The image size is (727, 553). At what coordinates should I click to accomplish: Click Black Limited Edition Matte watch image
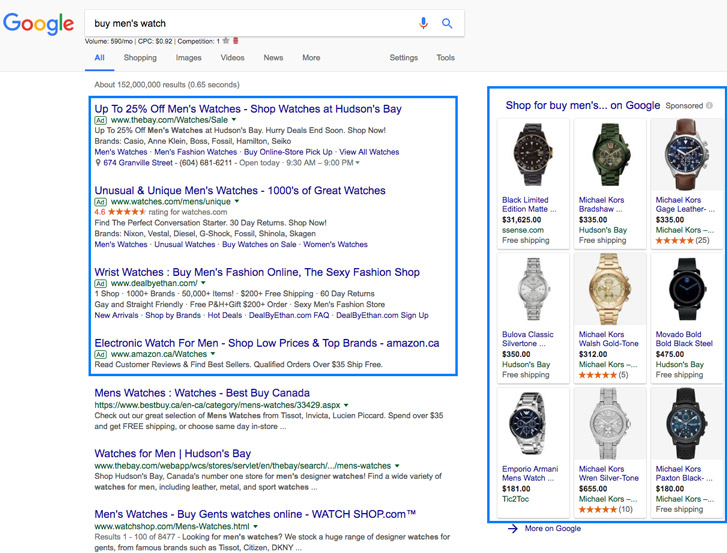click(x=533, y=154)
